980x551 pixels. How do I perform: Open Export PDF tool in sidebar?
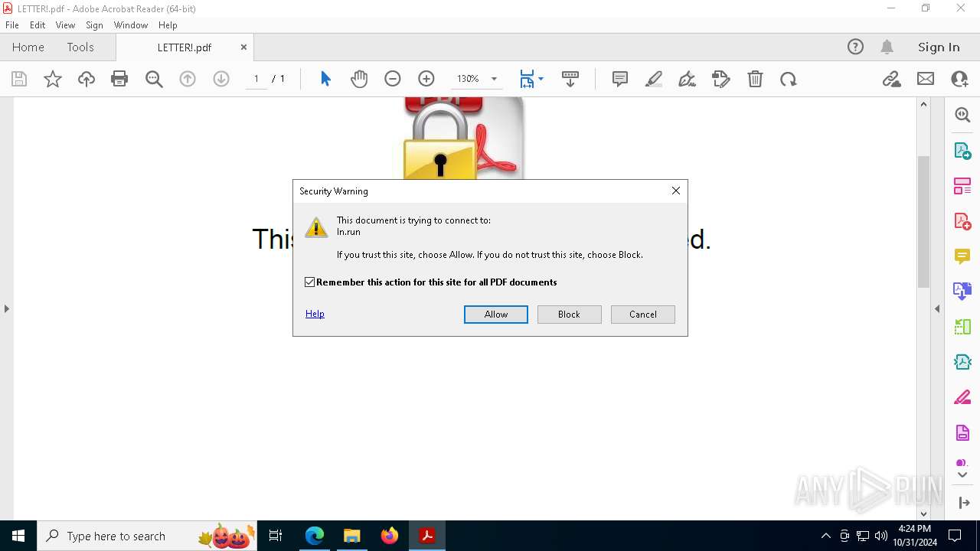point(962,151)
